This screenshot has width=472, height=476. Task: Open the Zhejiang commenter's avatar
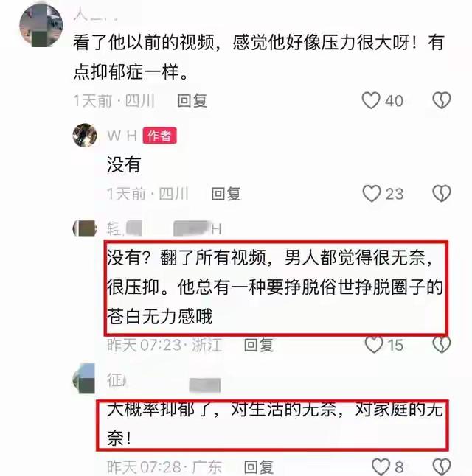pos(85,228)
